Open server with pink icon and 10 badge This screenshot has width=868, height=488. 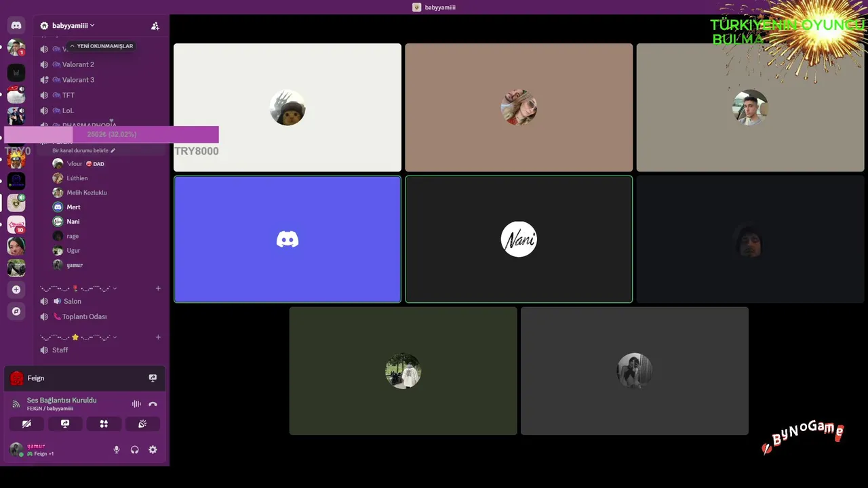coord(16,224)
